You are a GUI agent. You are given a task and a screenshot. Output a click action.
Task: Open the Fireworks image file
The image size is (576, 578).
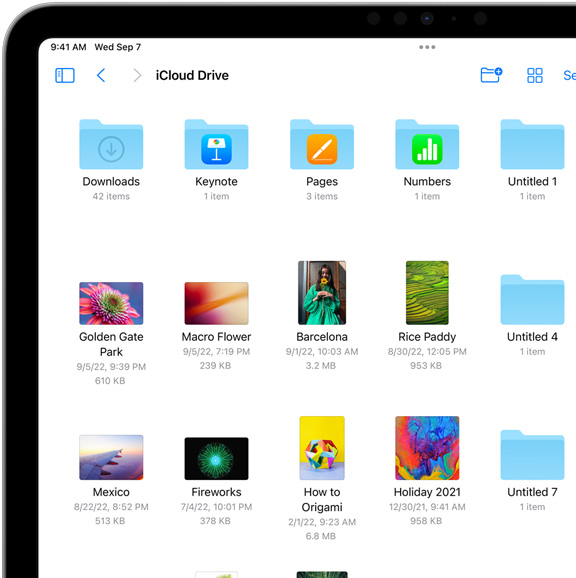(x=216, y=459)
